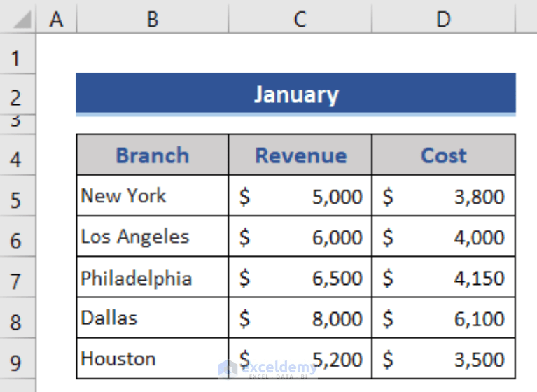Click Philadelphia cost 4,150
This screenshot has height=392, width=537.
point(443,277)
